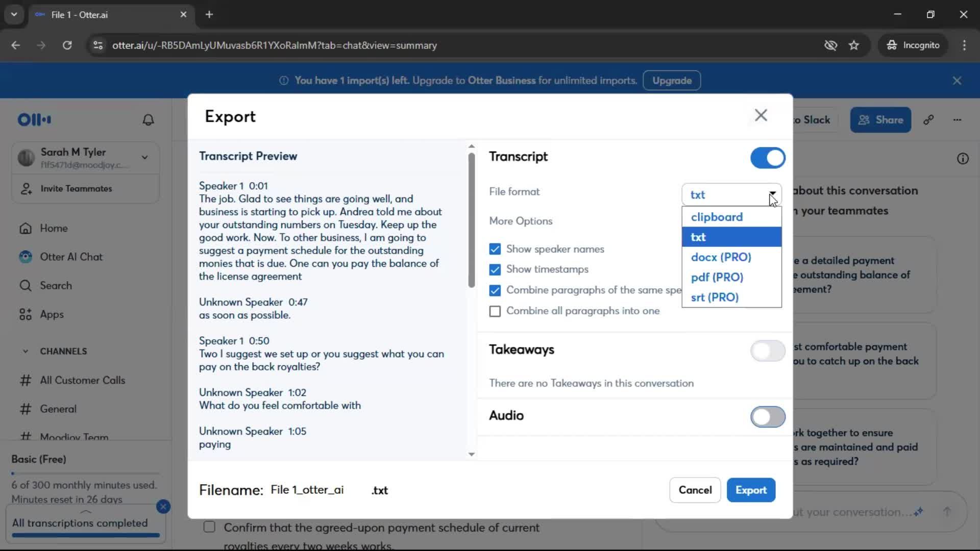The width and height of the screenshot is (980, 551).
Task: Open the Chrome menu three dots
Action: click(x=964, y=45)
